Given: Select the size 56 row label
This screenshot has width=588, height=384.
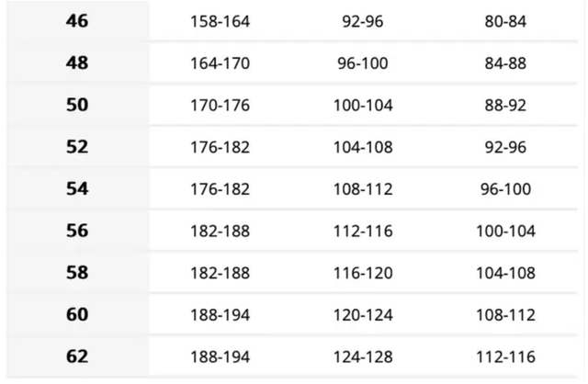Looking at the screenshot, I should 77,231.
